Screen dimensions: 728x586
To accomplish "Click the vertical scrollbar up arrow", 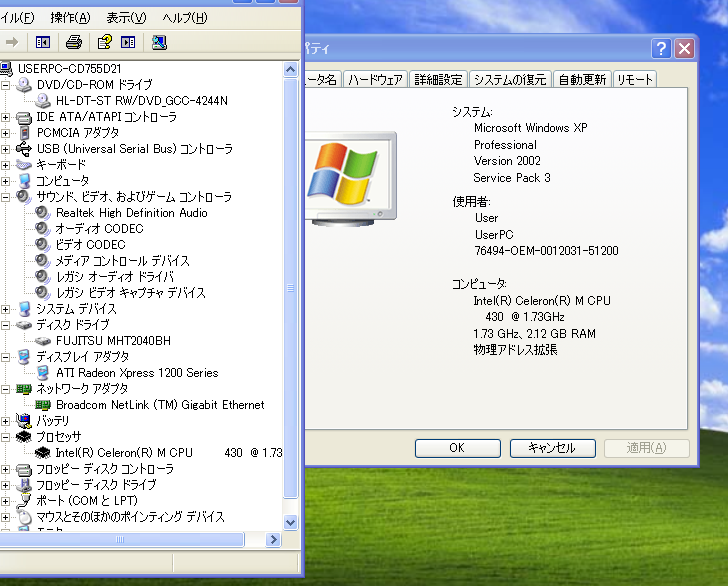I will (290, 70).
